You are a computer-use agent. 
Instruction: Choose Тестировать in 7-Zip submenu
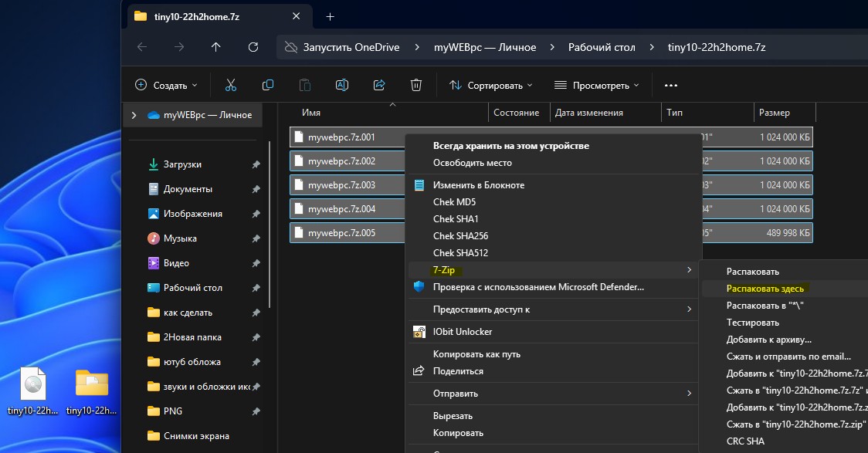[753, 323]
